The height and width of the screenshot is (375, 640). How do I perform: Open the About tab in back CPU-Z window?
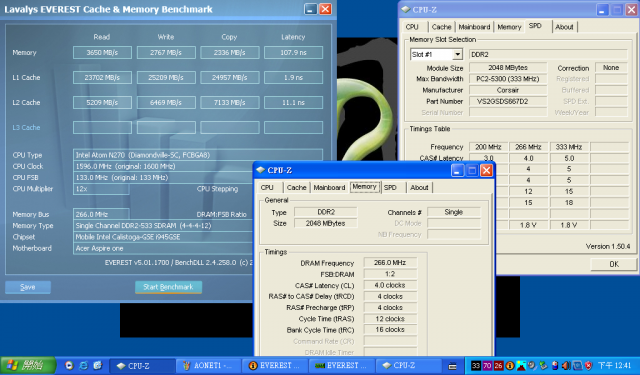pos(564,27)
